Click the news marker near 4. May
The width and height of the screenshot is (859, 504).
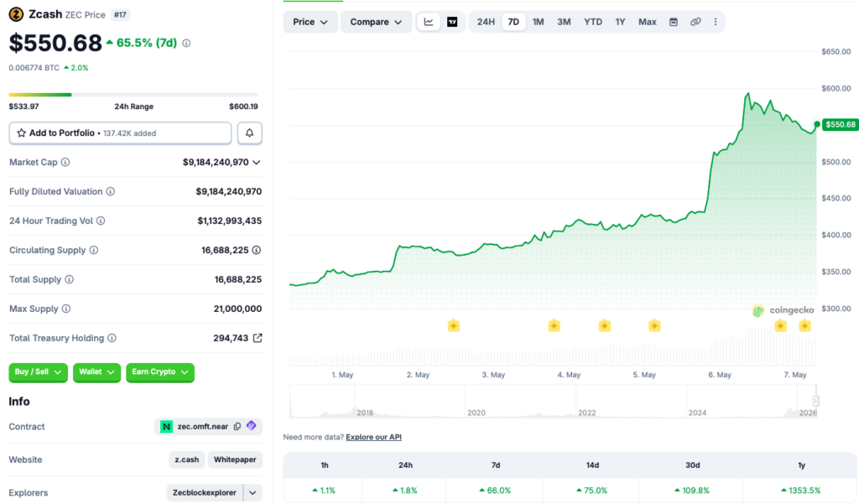click(554, 326)
